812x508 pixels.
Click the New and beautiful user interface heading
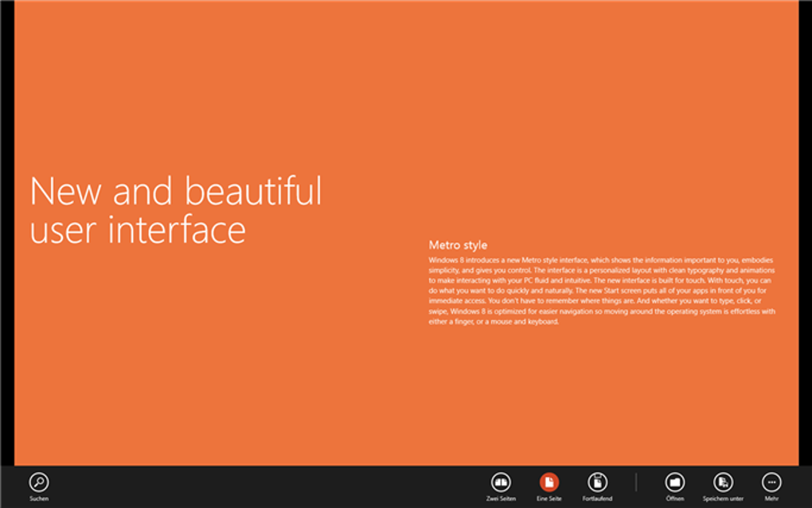coord(176,210)
